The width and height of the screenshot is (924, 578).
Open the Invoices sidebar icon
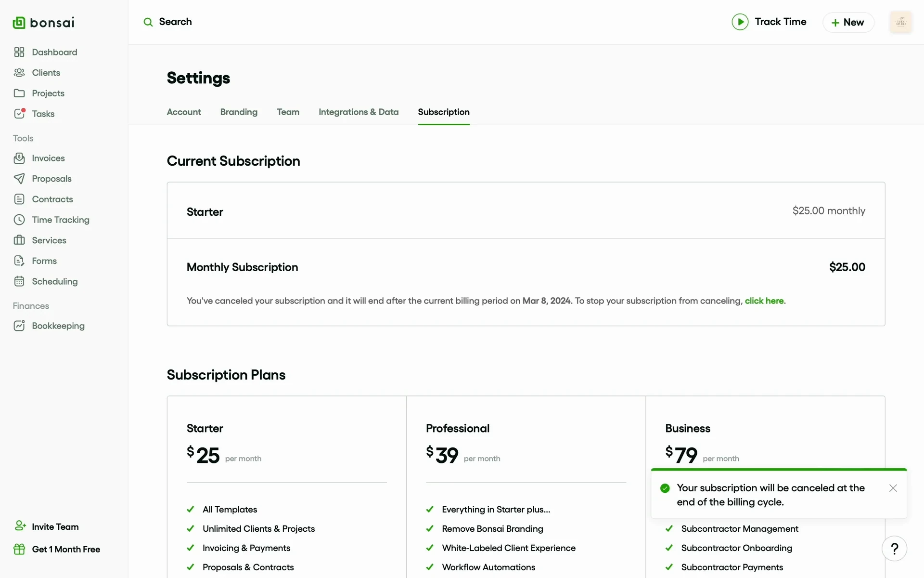click(19, 158)
